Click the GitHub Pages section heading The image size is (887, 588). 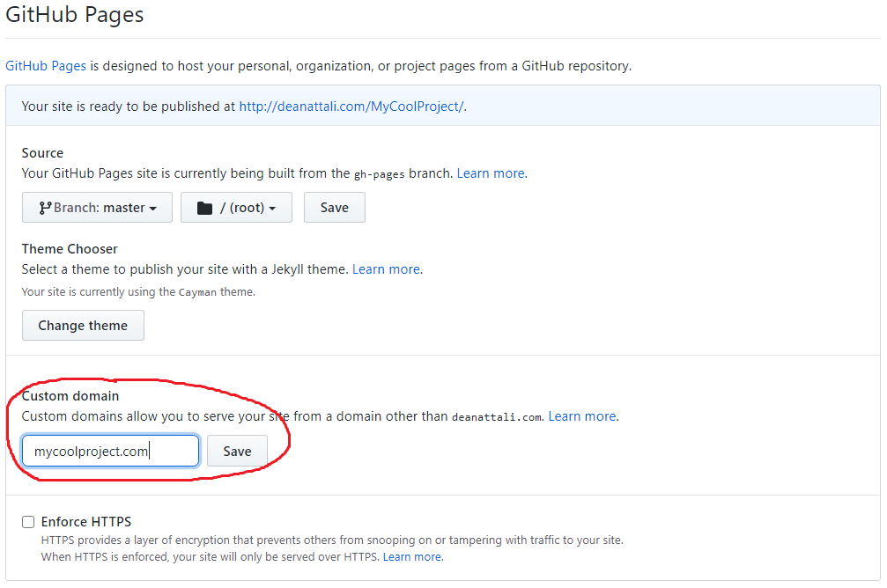[75, 14]
